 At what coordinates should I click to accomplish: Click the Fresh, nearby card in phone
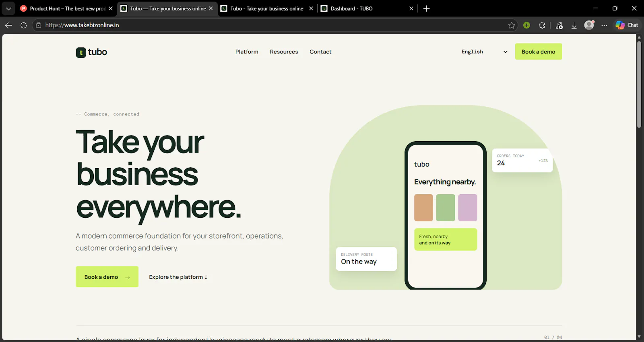click(446, 239)
